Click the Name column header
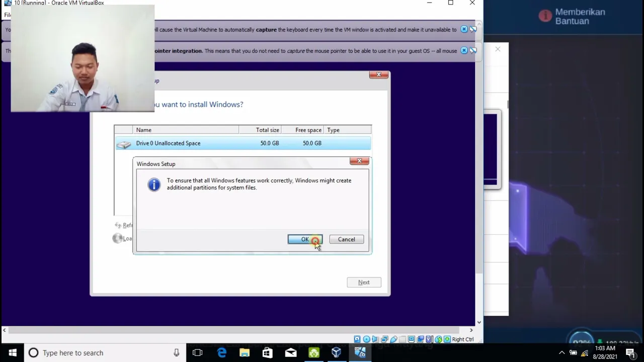The width and height of the screenshot is (644, 362). (185, 130)
